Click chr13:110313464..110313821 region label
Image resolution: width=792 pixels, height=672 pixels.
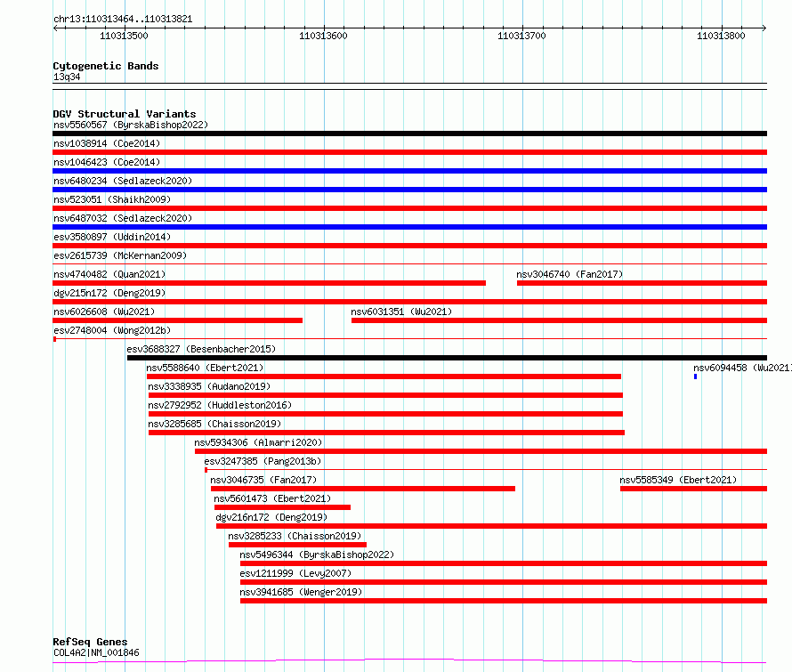point(123,20)
